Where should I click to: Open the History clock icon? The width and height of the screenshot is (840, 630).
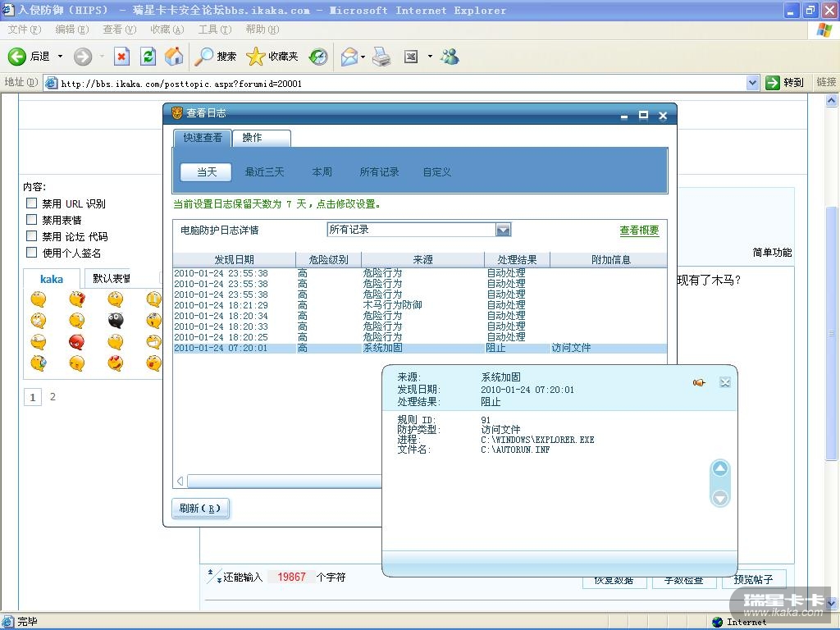(318, 57)
